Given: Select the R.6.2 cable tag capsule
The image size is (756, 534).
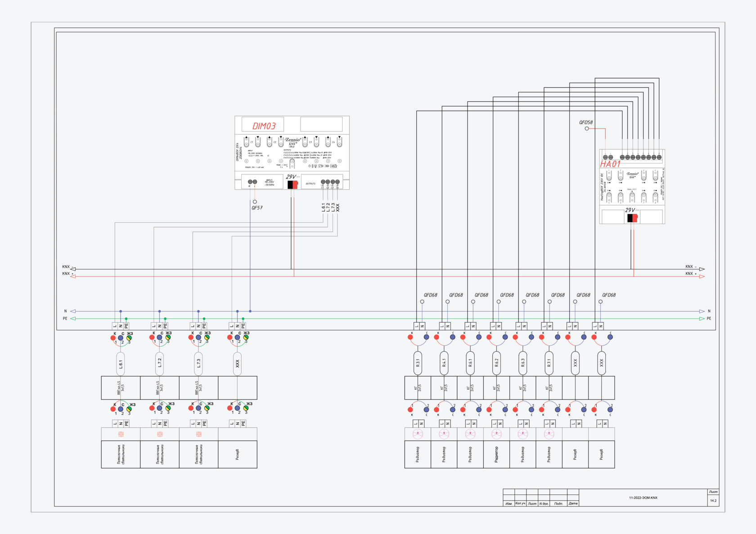Looking at the screenshot, I should click(496, 363).
